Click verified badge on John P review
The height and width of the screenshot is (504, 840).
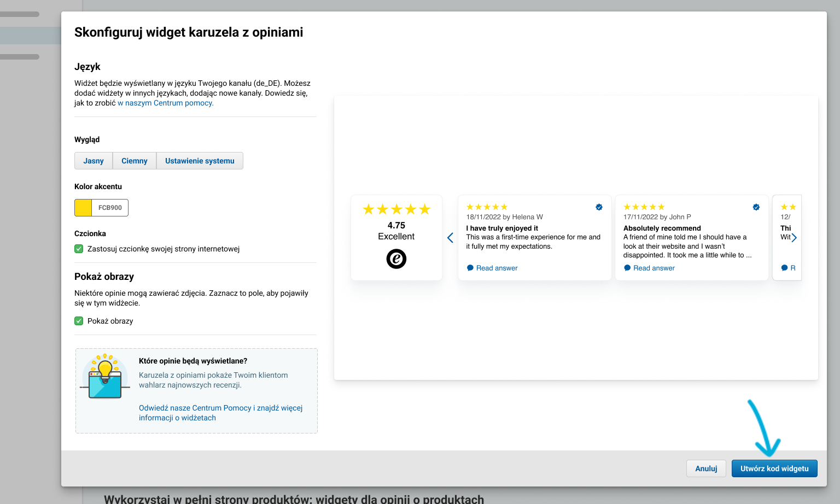click(x=756, y=207)
